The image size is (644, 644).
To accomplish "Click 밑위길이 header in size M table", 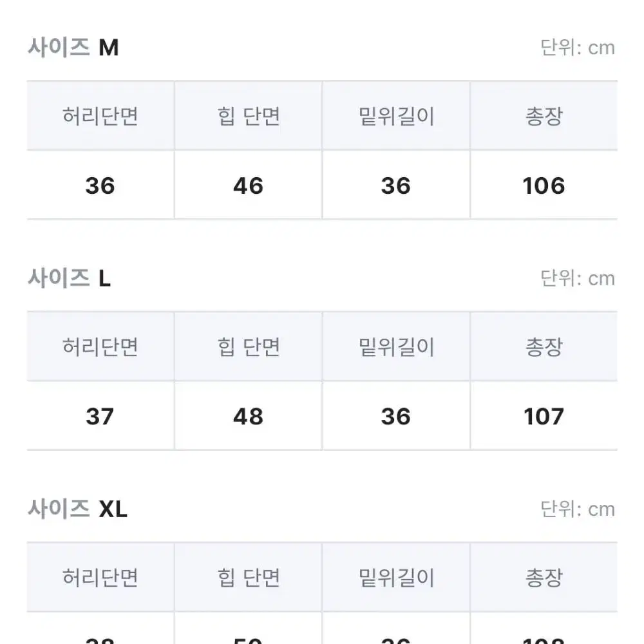I will coord(396,116).
